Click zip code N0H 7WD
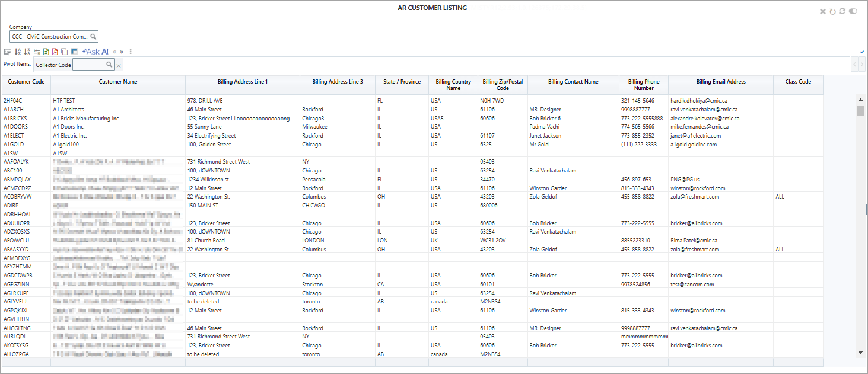Screen dimensions: 868x374 [x=492, y=101]
